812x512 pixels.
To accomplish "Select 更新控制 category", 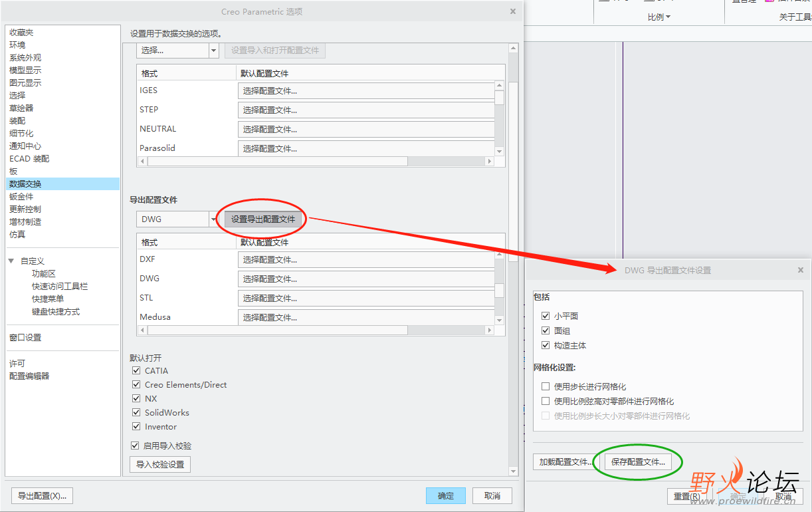I will pyautogui.click(x=25, y=209).
